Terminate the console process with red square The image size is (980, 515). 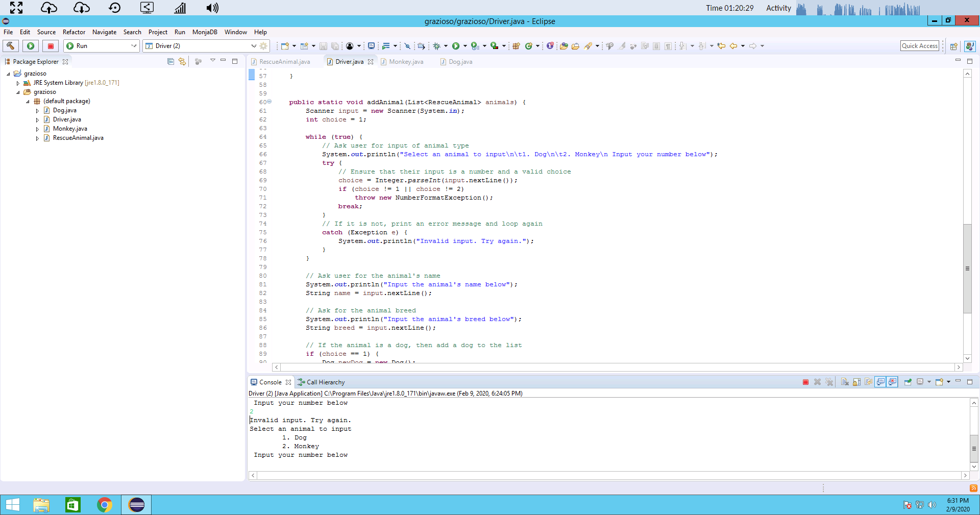coord(805,382)
